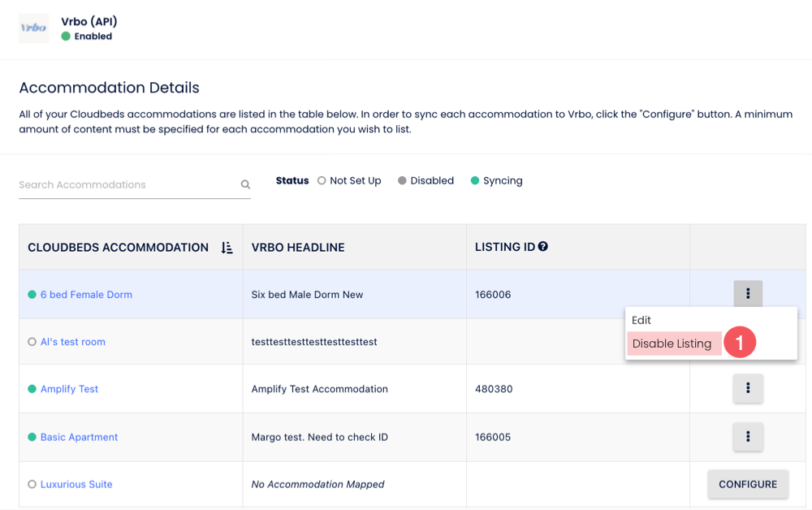The width and height of the screenshot is (812, 510).
Task: Open three-dot menu for Amplify Test
Action: (748, 389)
